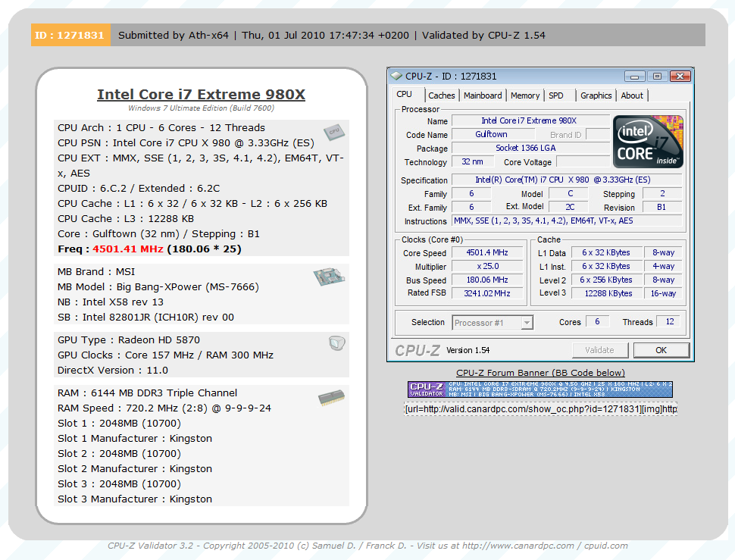The height and width of the screenshot is (560, 735).
Task: Click the greyed-out Validate button
Action: [x=599, y=350]
